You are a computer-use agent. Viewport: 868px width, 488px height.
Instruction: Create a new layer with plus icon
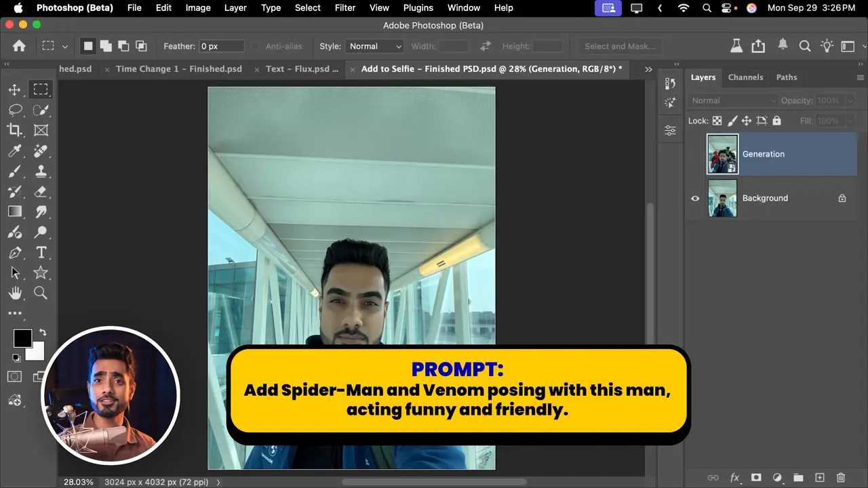coord(819,478)
